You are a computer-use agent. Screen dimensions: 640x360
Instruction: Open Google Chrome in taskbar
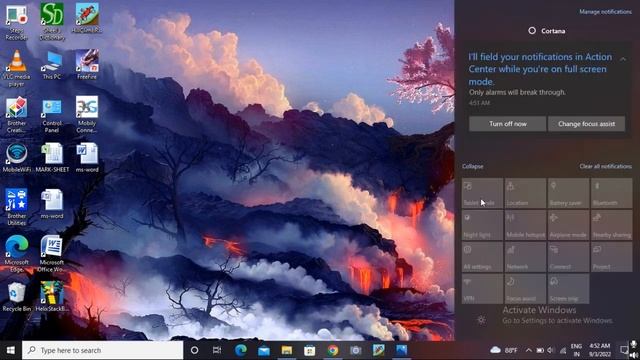click(333, 350)
